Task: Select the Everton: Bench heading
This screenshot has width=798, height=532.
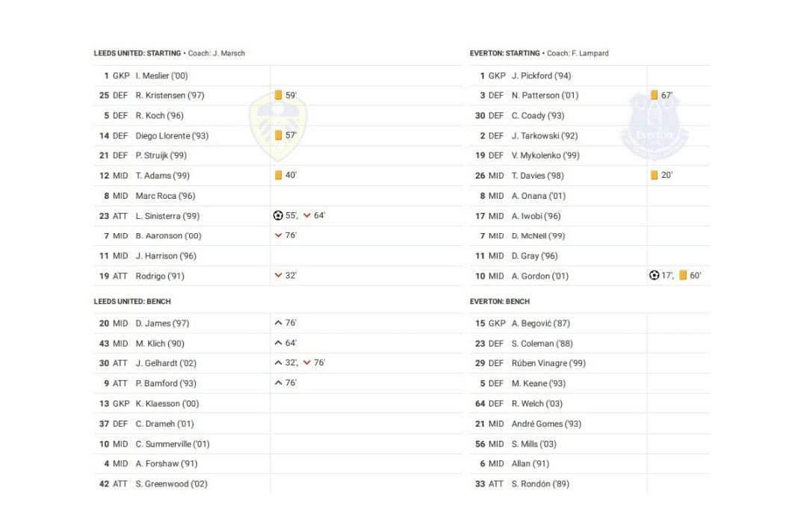Action: [x=500, y=302]
